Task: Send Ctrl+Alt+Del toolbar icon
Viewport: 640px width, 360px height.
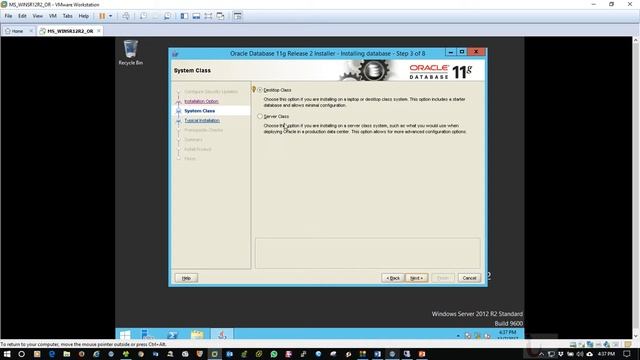Action: pos(126,16)
